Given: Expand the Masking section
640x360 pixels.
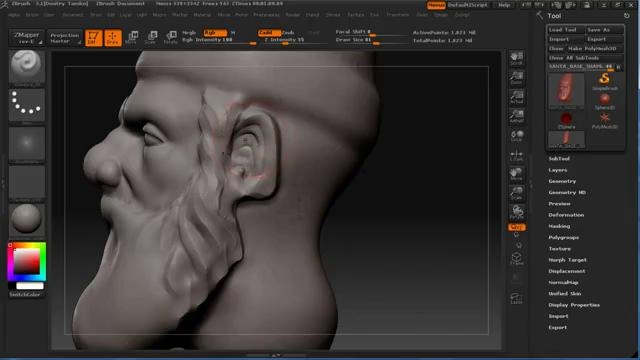Looking at the screenshot, I should [x=559, y=226].
